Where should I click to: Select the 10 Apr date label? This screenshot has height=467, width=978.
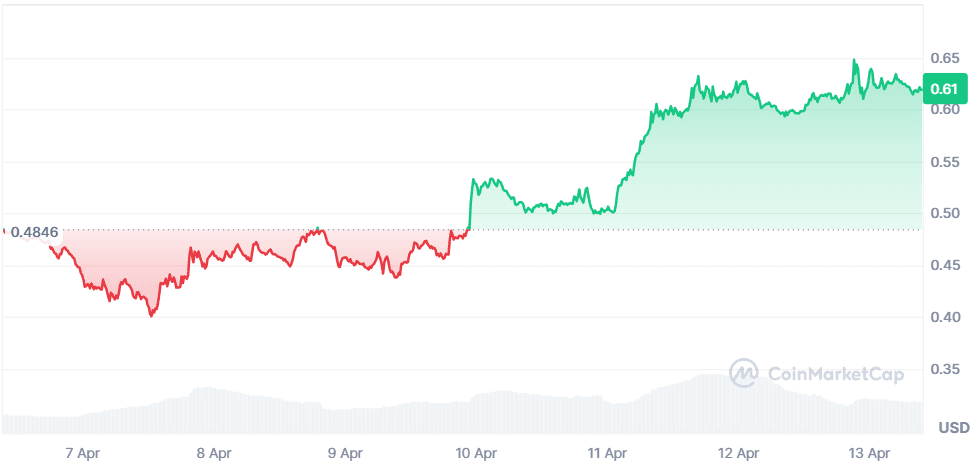477,452
